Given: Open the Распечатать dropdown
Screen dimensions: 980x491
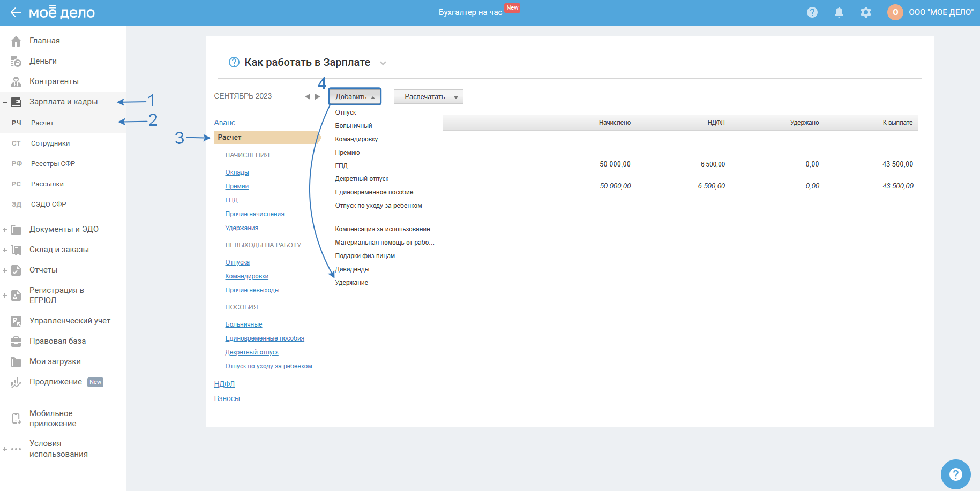Looking at the screenshot, I should pos(428,97).
